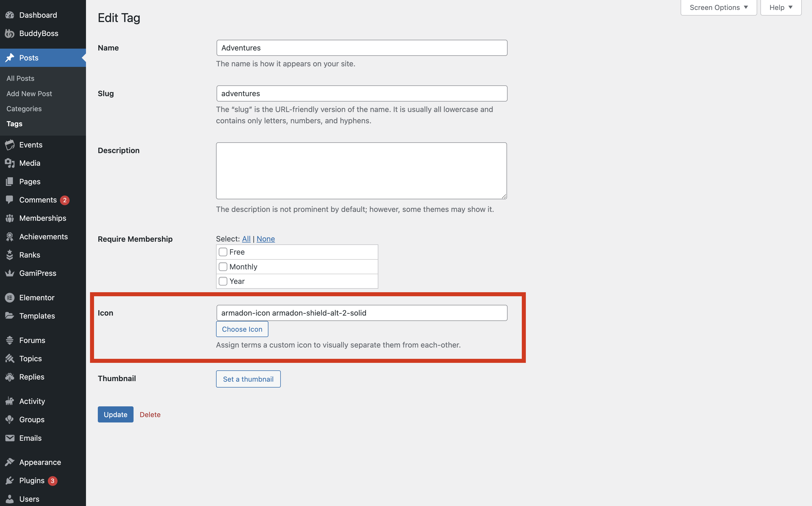Click the Delete tag link
Image resolution: width=812 pixels, height=506 pixels.
(150, 415)
